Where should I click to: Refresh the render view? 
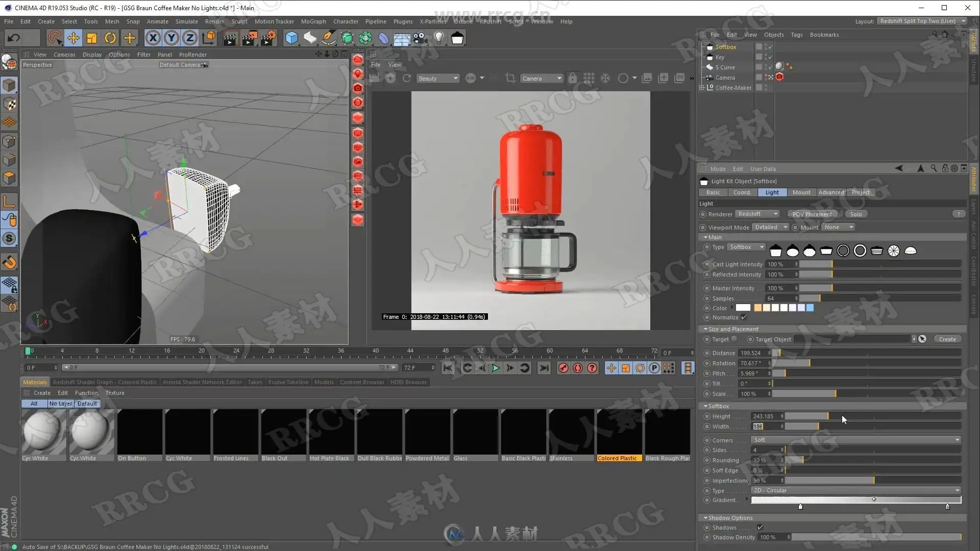coord(407,78)
